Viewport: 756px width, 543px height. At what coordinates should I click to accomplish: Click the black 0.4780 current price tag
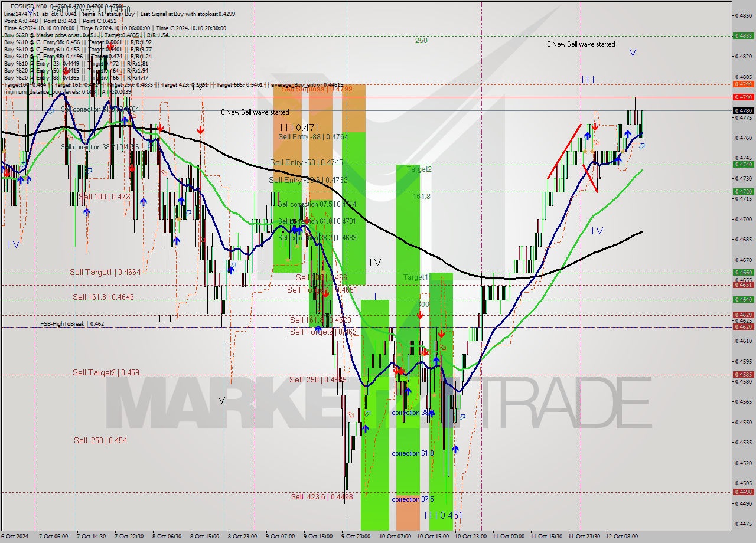click(x=742, y=110)
